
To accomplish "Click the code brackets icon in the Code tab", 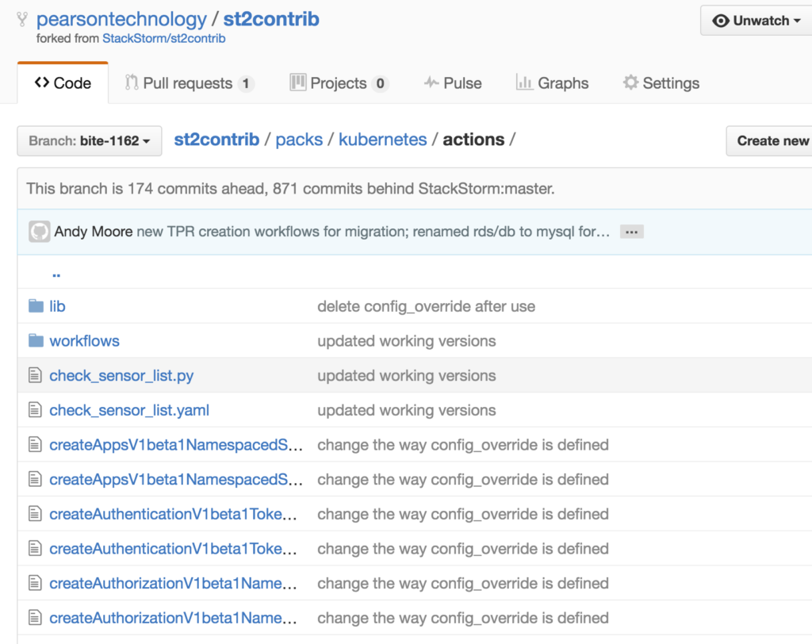I will (42, 82).
